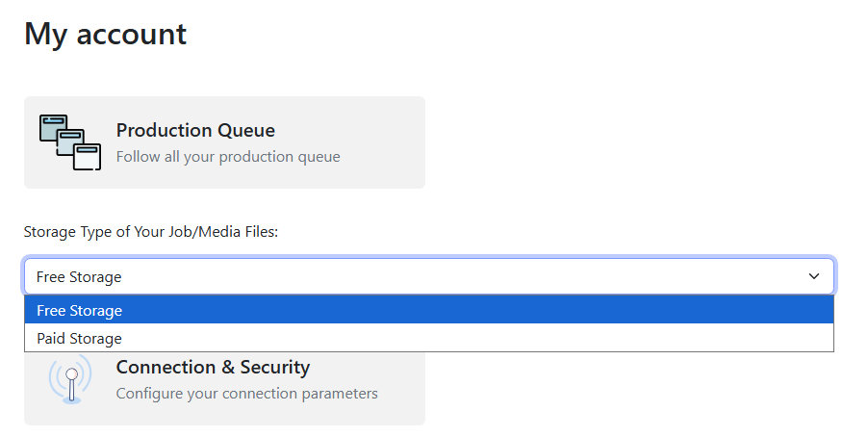868x437 pixels.
Task: Click the Connection & Security antenna icon
Action: [70, 379]
